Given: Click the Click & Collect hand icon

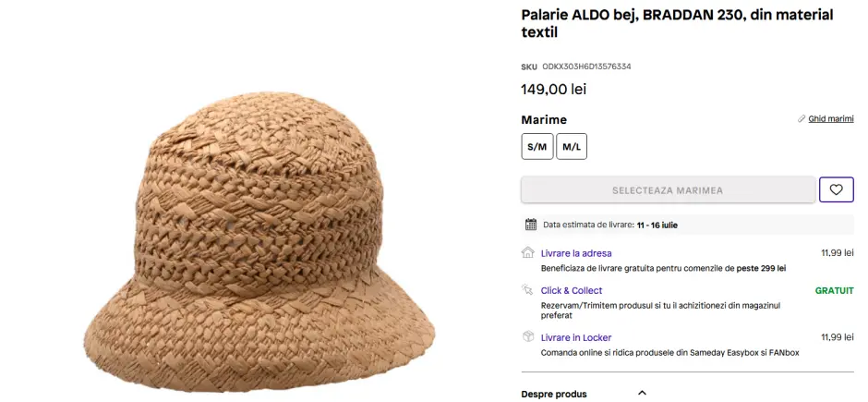Looking at the screenshot, I should [528, 290].
